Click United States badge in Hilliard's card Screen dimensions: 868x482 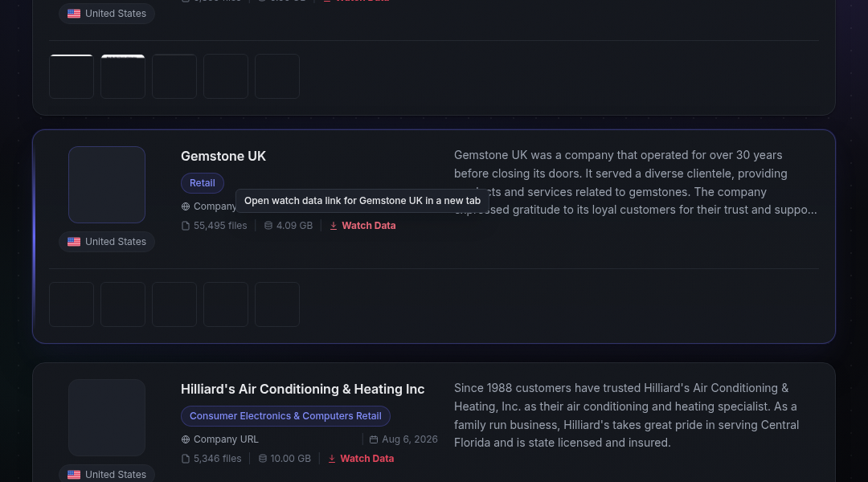coord(107,474)
